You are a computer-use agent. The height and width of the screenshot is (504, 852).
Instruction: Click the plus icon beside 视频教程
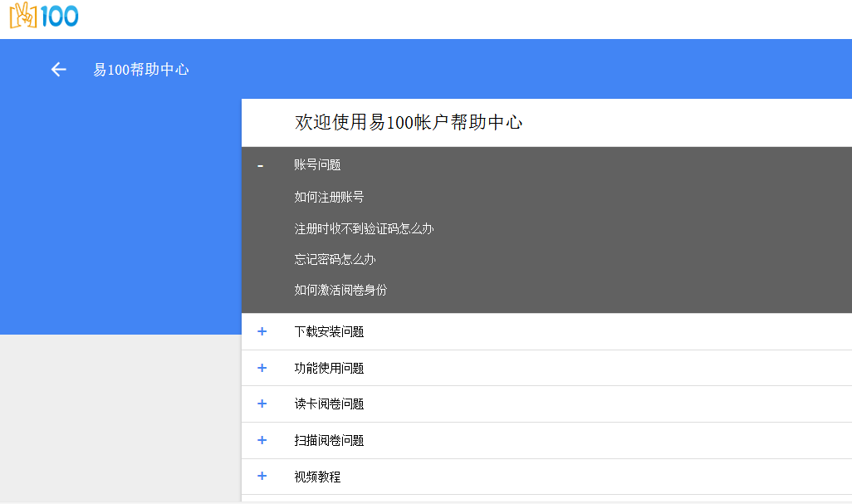coord(262,477)
